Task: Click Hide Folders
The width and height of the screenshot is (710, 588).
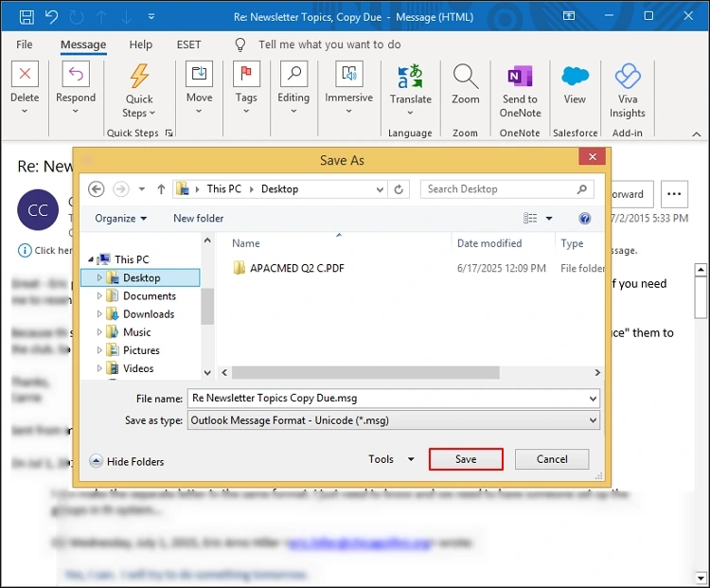Action: pyautogui.click(x=127, y=461)
